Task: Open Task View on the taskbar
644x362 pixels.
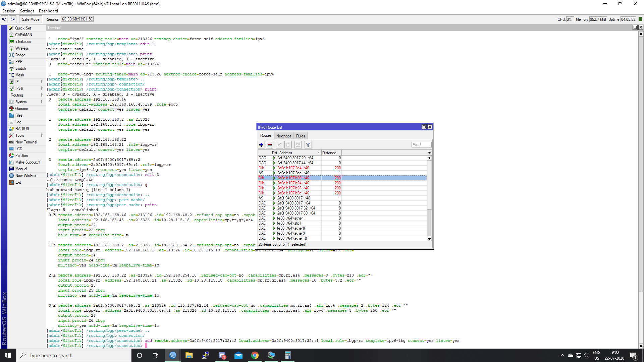Action: pos(156,355)
